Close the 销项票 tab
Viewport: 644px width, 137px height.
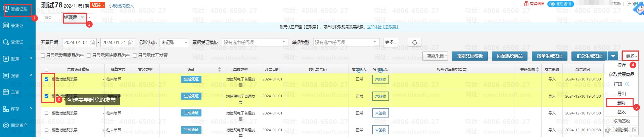coord(82,17)
